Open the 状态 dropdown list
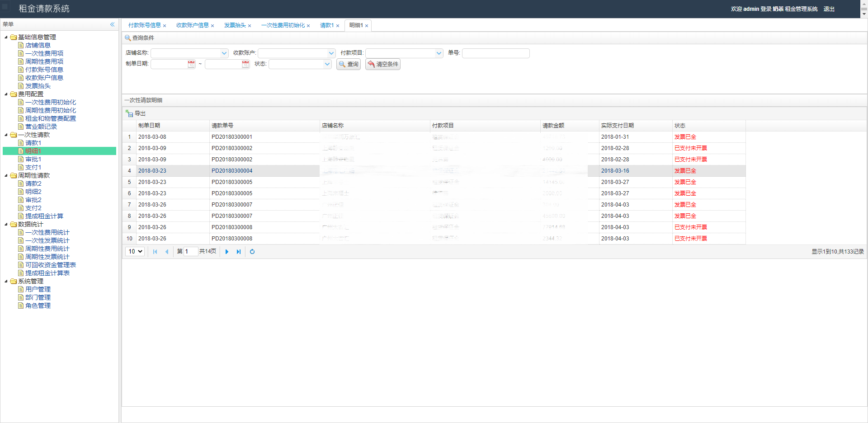 click(327, 64)
